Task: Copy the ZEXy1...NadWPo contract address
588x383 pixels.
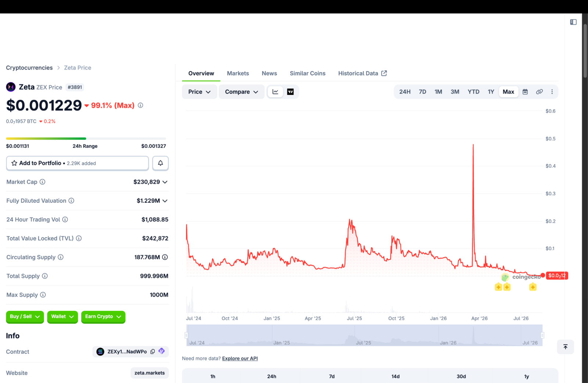Action: (x=153, y=351)
